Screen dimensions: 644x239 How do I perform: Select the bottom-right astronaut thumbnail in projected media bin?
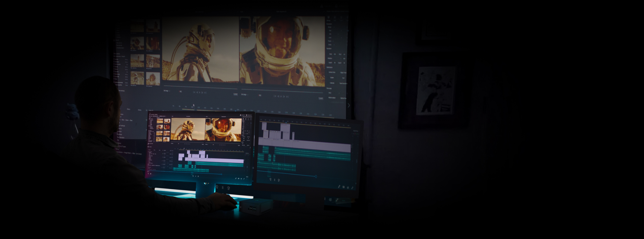tap(153, 79)
